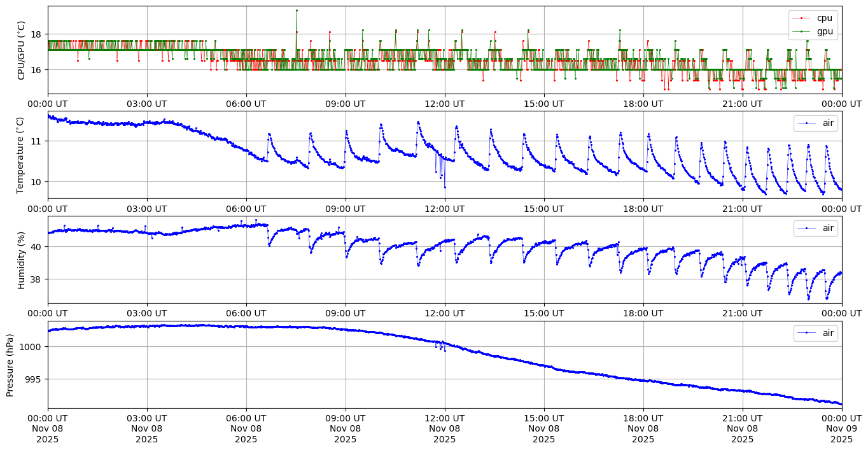The image size is (868, 450).
Task: Click the gpu legend entry in top chart
Action: tap(824, 31)
